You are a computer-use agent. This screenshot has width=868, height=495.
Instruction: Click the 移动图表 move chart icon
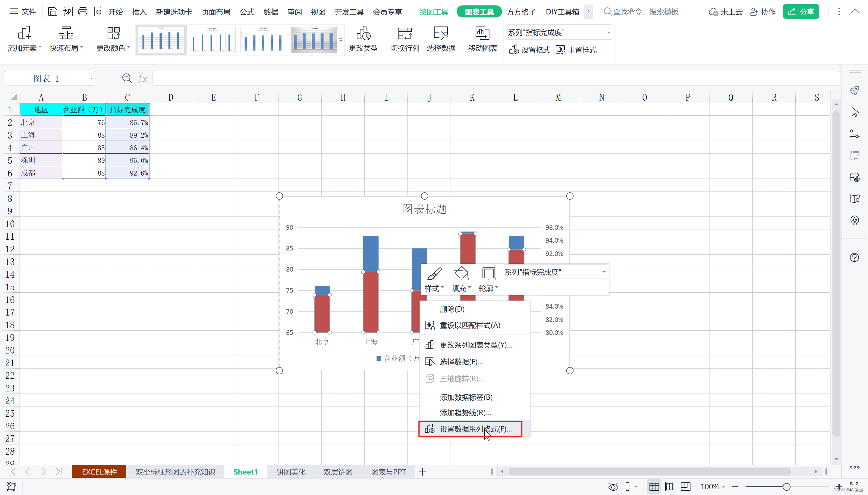[x=482, y=34]
